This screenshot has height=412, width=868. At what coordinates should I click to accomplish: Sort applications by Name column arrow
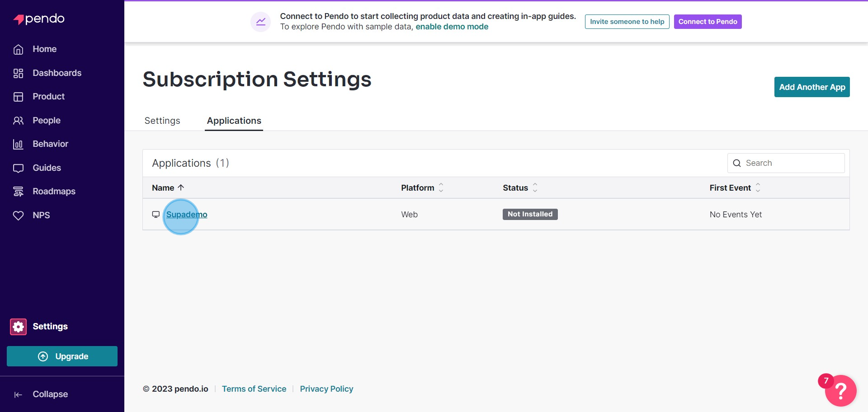click(x=181, y=187)
